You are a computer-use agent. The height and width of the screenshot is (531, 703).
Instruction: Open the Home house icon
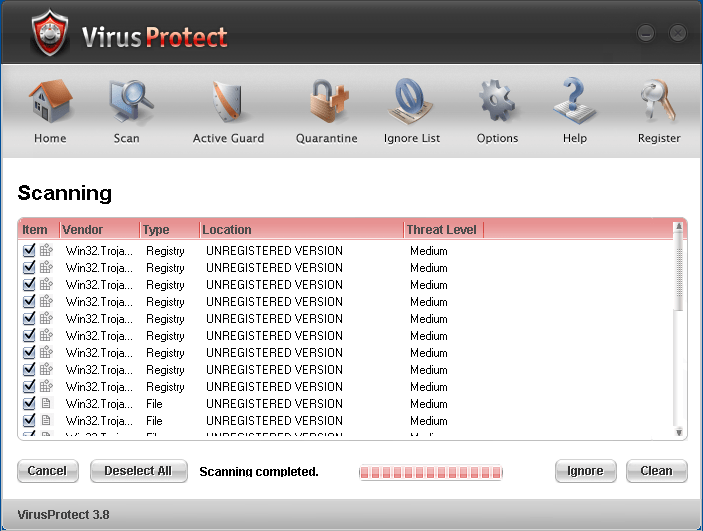click(x=49, y=103)
